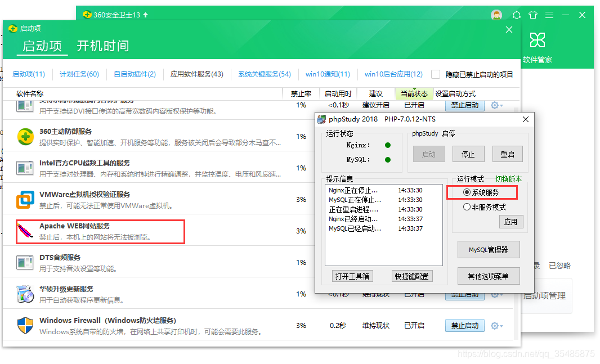Click the VMWare虚拟机授权验证服务 icon

25,200
